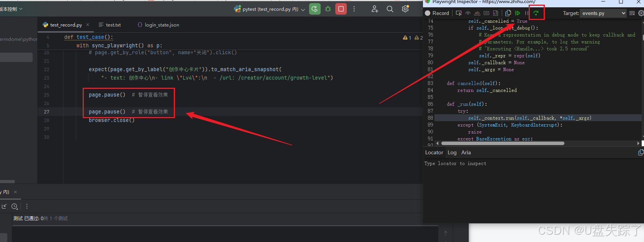Switch to the Log tab

point(452,152)
